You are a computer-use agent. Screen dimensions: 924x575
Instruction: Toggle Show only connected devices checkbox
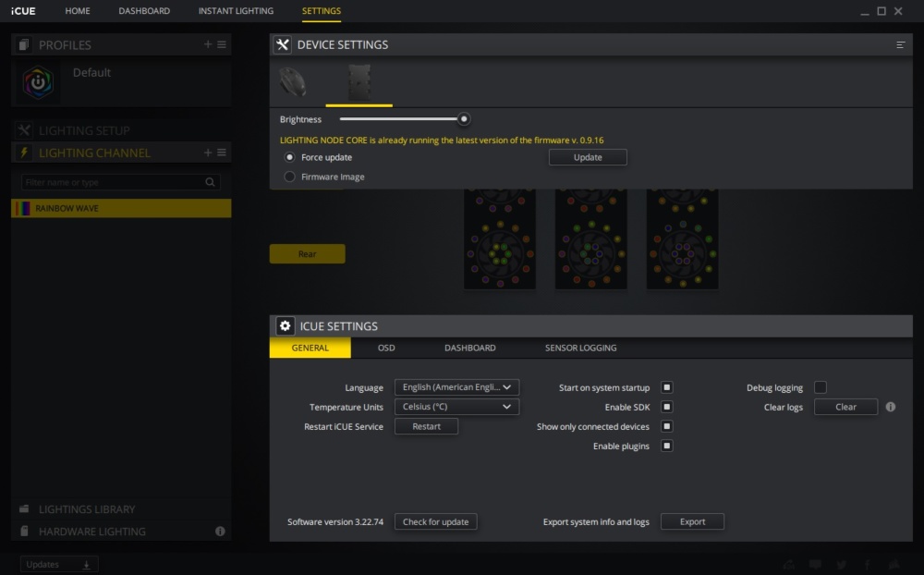click(666, 426)
